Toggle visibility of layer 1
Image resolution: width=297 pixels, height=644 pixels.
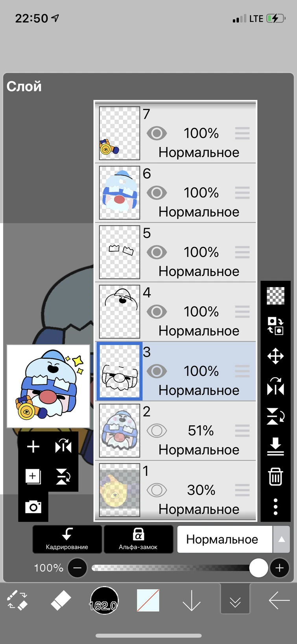(x=157, y=490)
